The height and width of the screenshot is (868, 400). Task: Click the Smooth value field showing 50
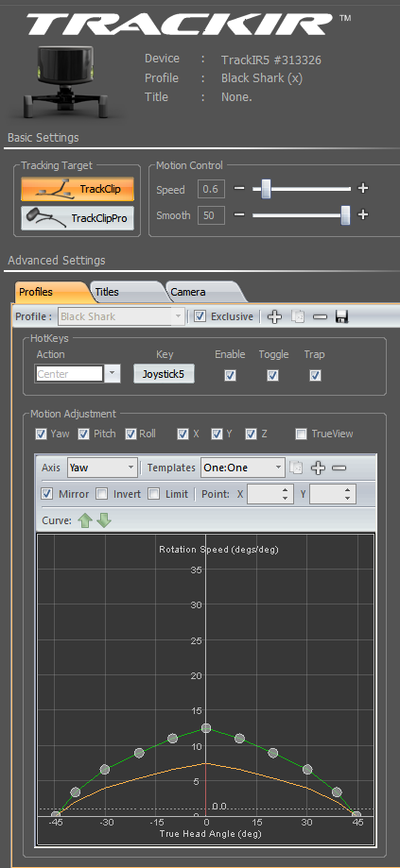coord(211,215)
